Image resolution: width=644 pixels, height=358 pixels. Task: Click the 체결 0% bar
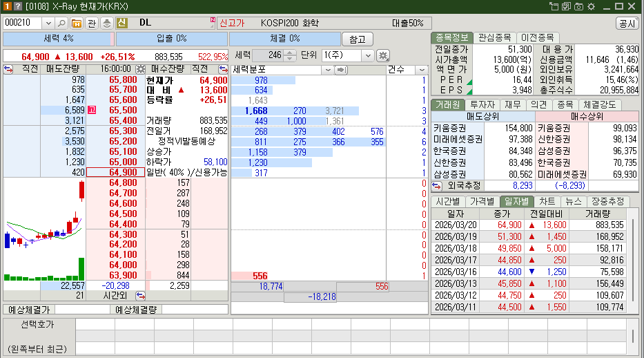click(285, 39)
